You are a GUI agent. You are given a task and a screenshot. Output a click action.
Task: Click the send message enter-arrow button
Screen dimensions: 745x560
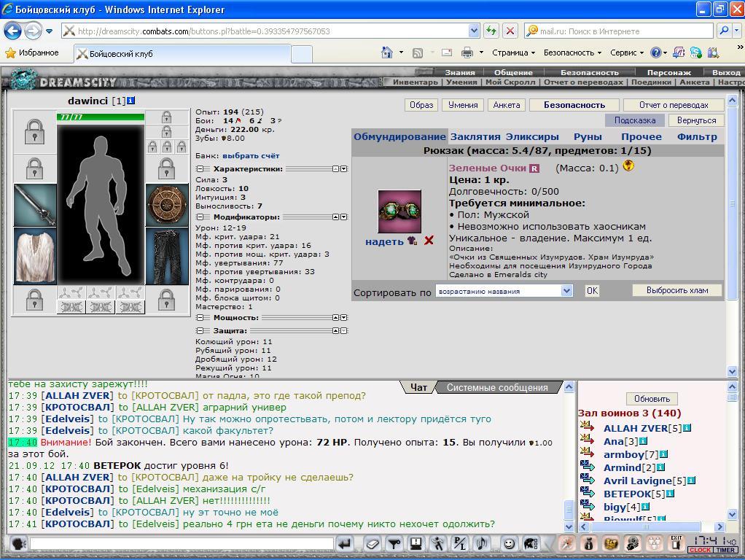(345, 543)
